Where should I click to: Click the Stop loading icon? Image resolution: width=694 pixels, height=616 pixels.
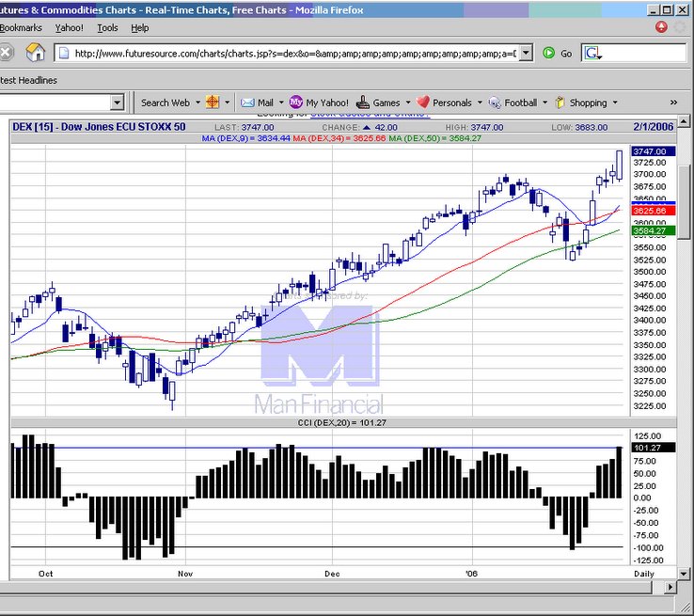[x=6, y=53]
